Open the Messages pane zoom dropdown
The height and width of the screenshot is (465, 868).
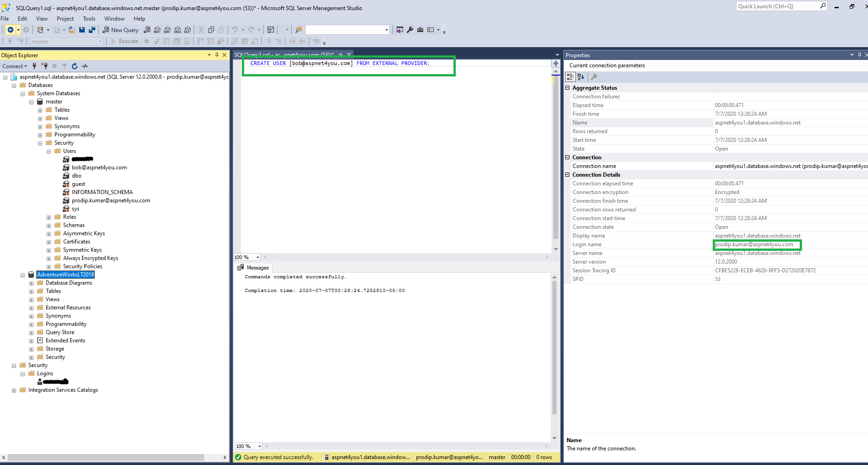point(260,446)
